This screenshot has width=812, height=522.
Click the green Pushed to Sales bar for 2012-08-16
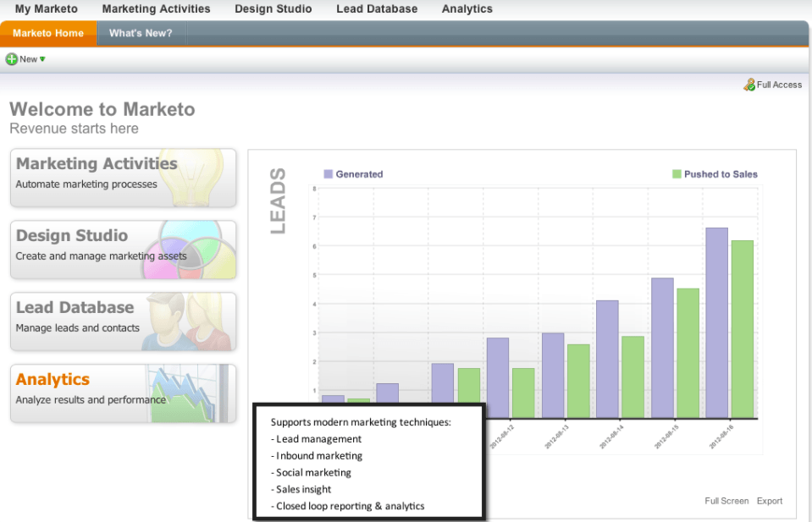(743, 329)
